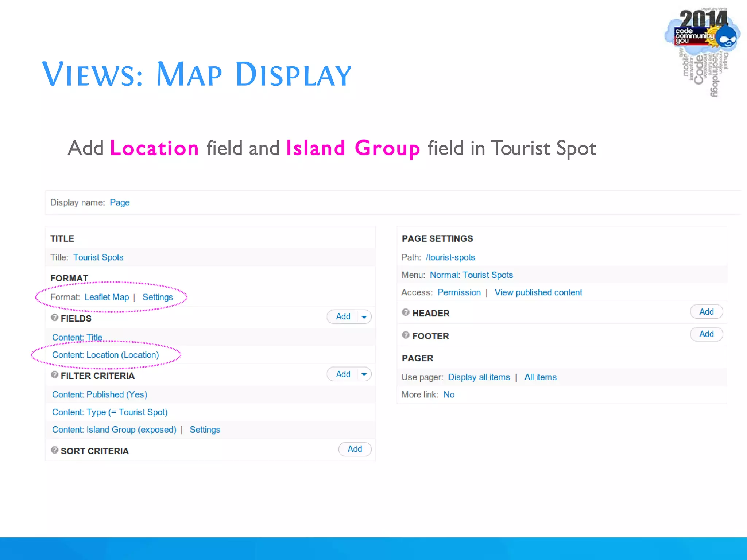Click the Display name label

click(78, 203)
